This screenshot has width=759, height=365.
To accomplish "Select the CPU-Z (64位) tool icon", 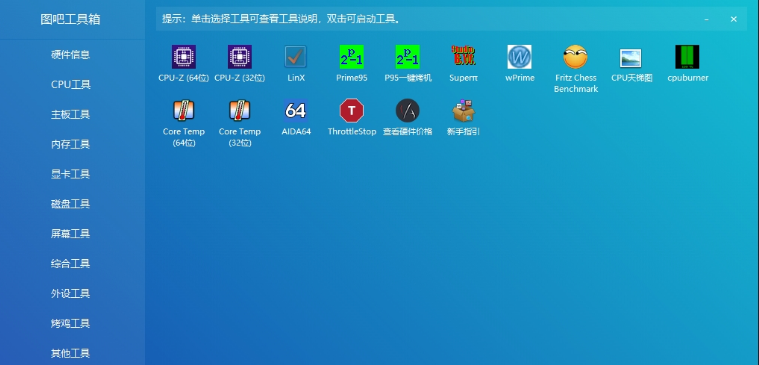I will coord(184,57).
